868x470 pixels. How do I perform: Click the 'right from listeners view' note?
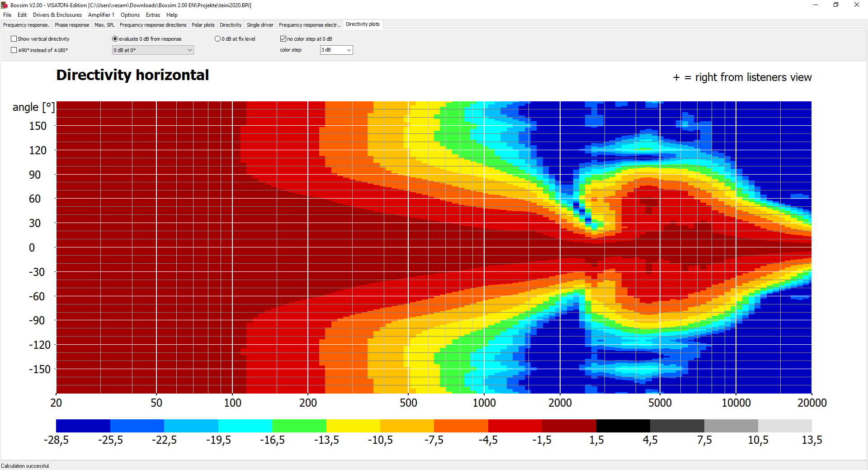pos(742,77)
